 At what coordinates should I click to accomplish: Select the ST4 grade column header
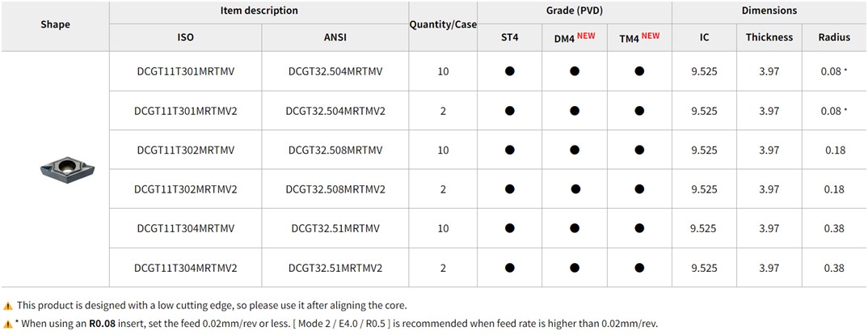(510, 37)
